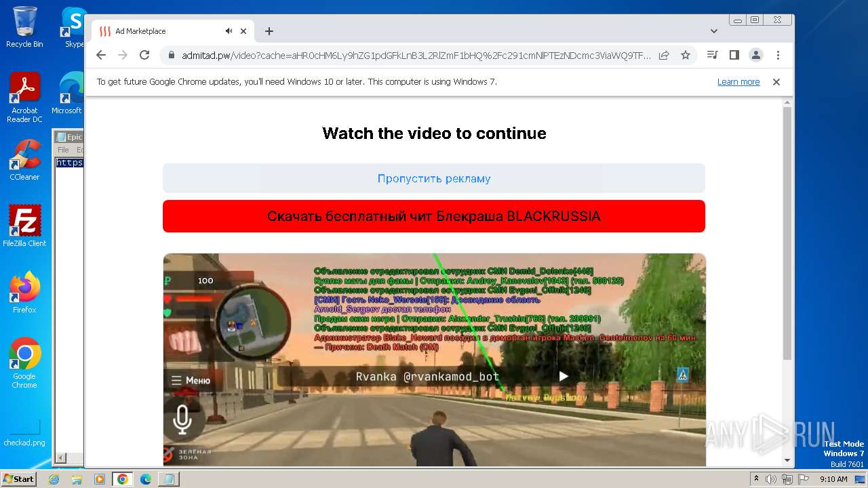868x488 pixels.
Task: Launch CCleaner from the desktop
Action: (x=24, y=160)
